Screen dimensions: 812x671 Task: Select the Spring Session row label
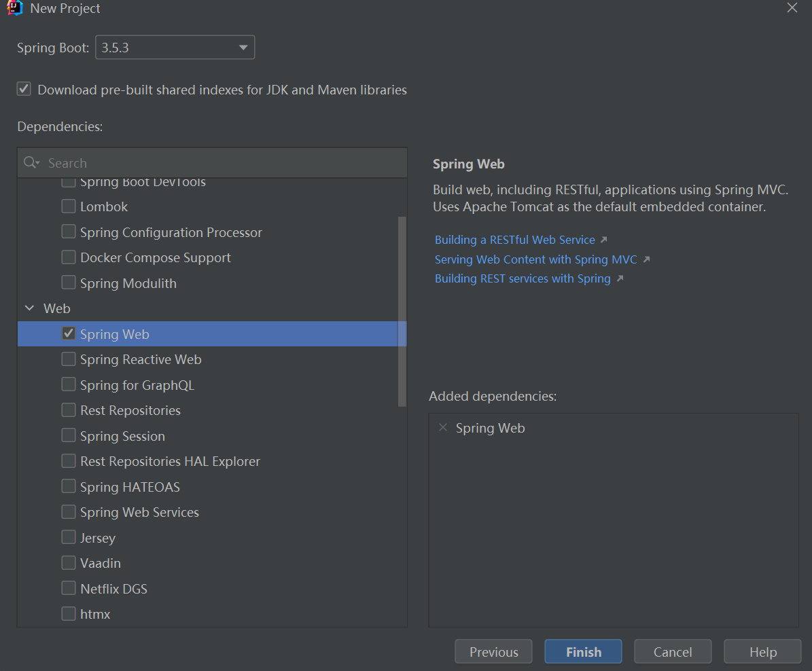pos(123,436)
